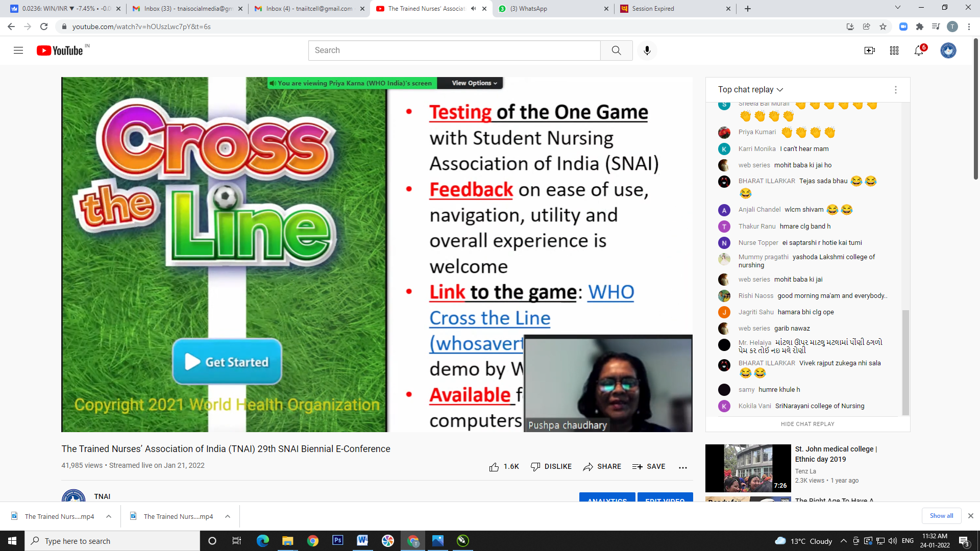
Task: Go back in browser history
Action: [x=11, y=27]
